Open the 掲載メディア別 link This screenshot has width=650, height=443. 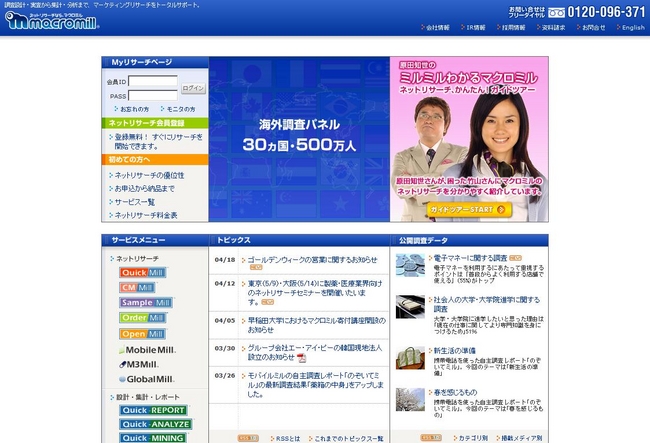pos(521,438)
